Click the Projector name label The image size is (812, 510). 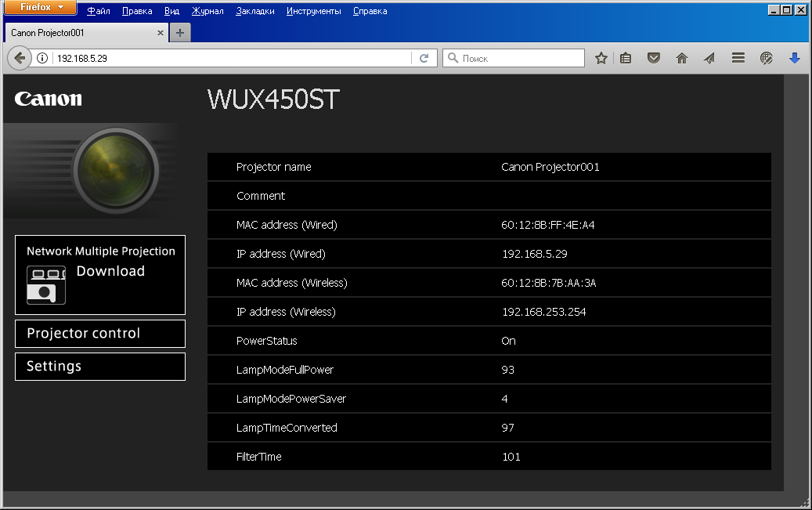[273, 167]
